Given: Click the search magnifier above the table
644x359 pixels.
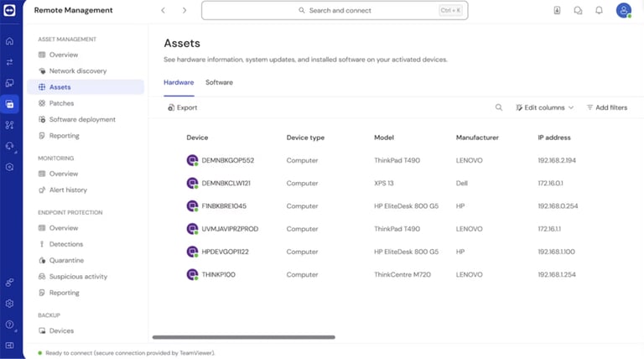Looking at the screenshot, I should (x=499, y=107).
